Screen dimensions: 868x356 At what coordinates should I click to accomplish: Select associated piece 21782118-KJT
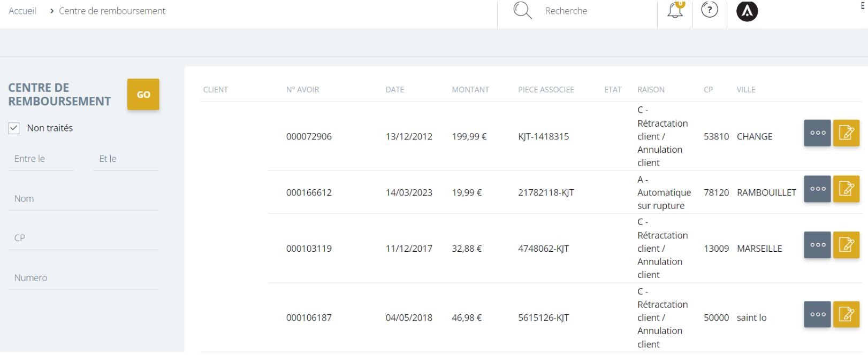point(546,193)
